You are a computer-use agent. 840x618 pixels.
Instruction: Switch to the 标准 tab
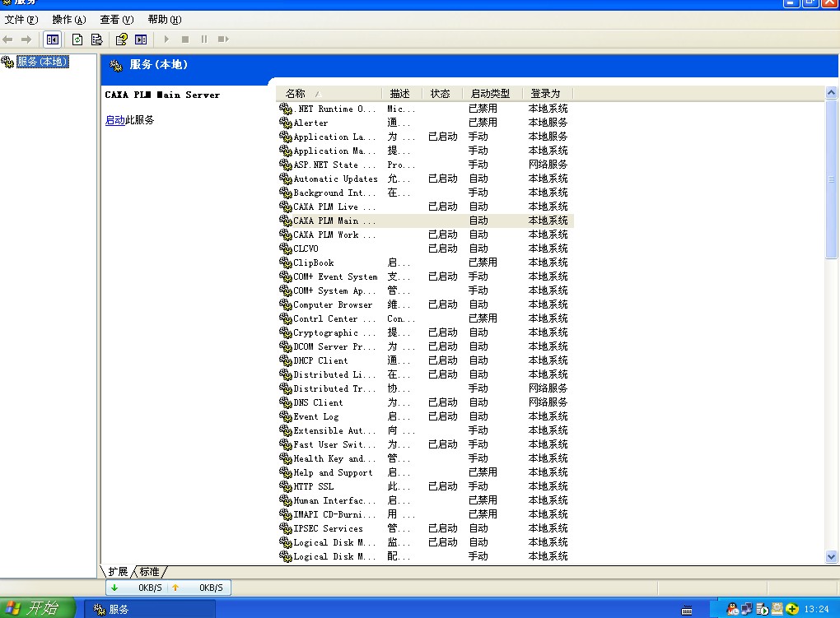coord(150,571)
